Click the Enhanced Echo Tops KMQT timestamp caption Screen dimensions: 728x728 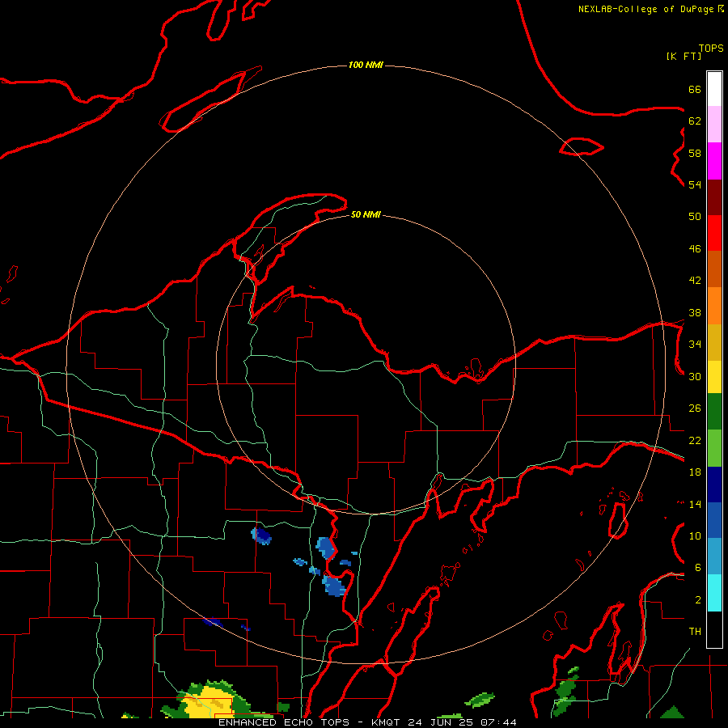pyautogui.click(x=367, y=722)
